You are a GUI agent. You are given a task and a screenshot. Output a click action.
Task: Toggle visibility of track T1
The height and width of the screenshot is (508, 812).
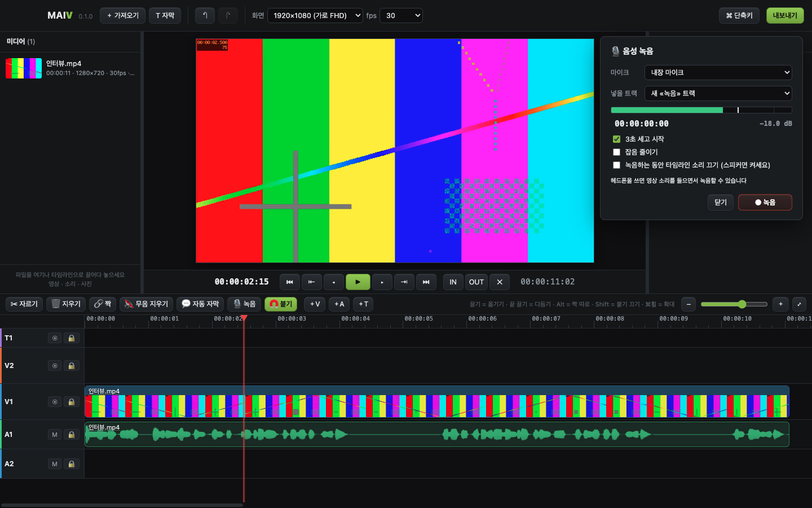click(55, 338)
